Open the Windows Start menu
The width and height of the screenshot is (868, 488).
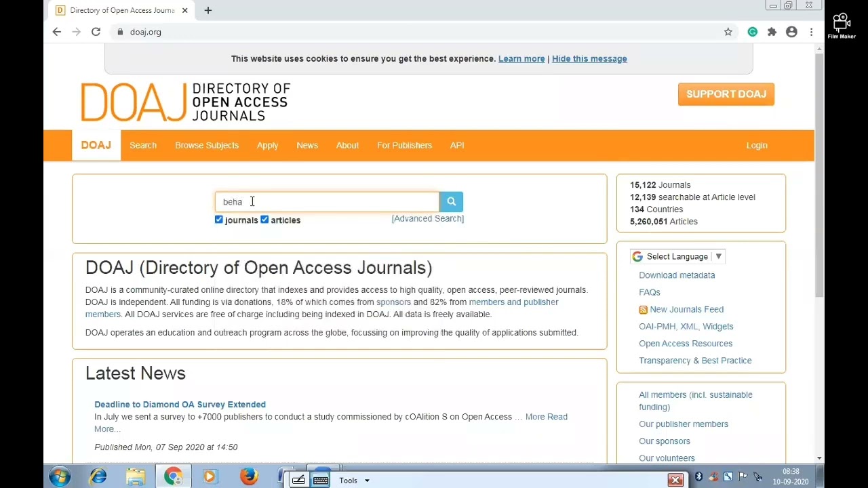tap(60, 477)
